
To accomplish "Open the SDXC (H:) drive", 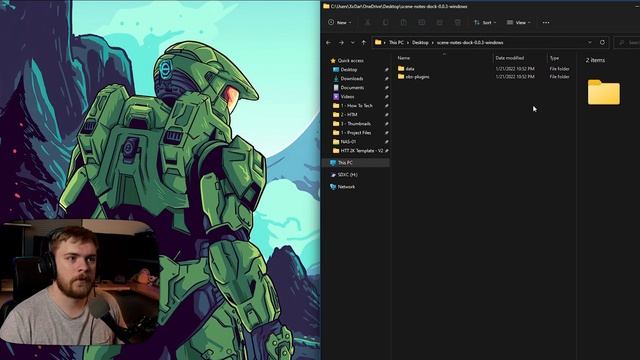I will pyautogui.click(x=344, y=175).
